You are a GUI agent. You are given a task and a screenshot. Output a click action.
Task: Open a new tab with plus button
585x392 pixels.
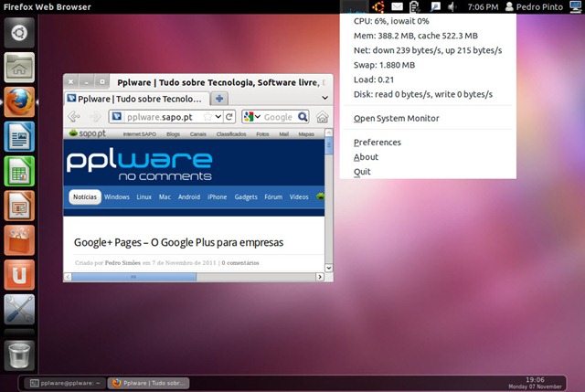pos(219,99)
